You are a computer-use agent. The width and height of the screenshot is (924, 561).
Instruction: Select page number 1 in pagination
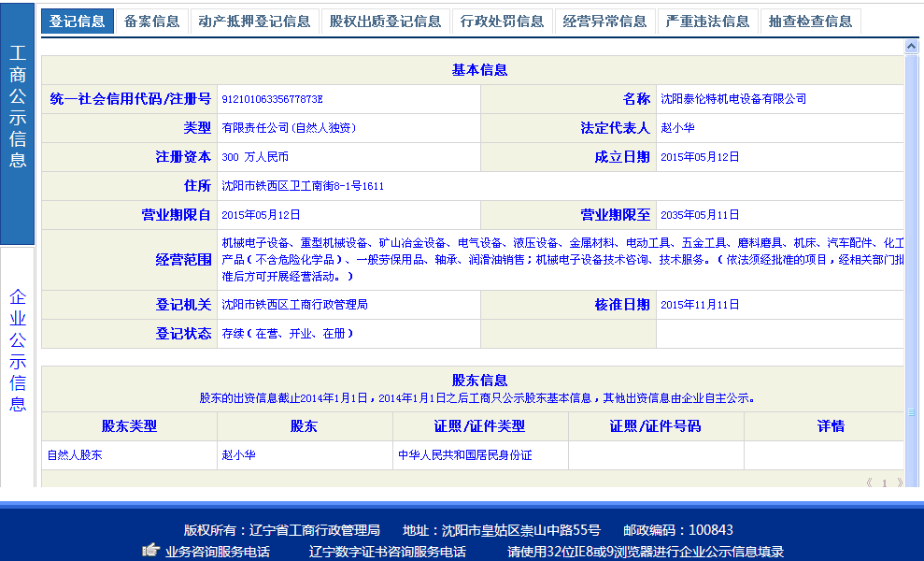(x=885, y=482)
